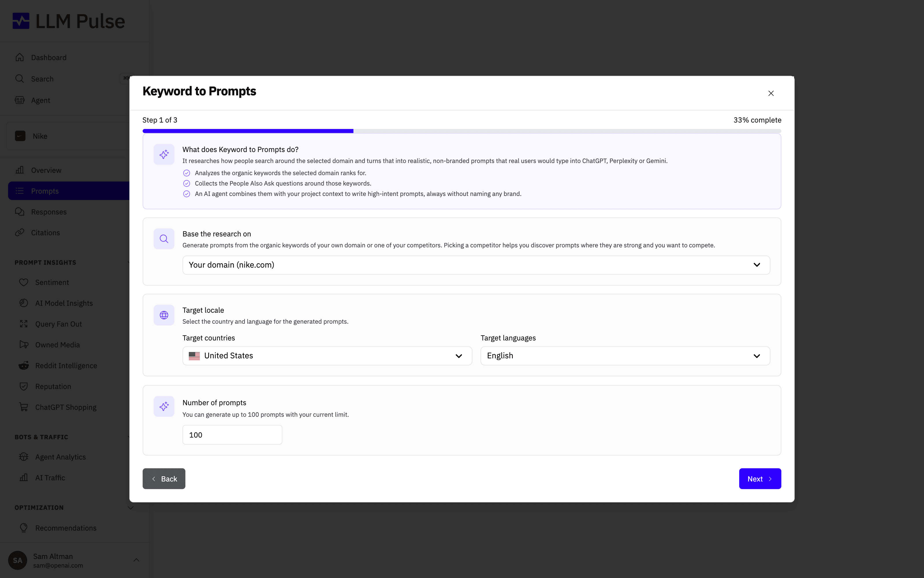Click the LLM Pulse logo icon
Viewport: 924px width, 578px height.
point(21,21)
